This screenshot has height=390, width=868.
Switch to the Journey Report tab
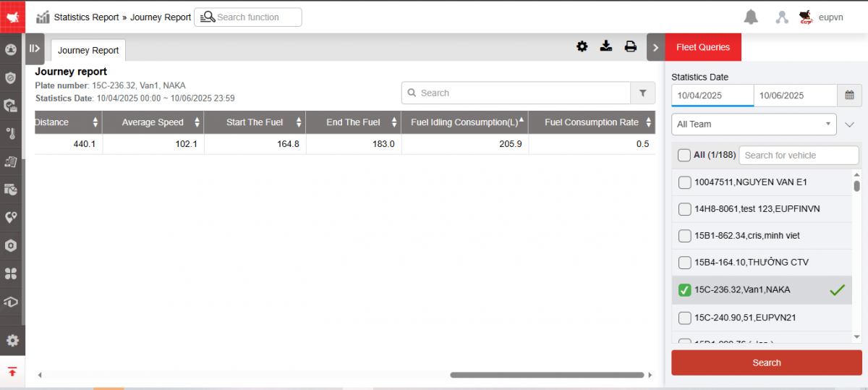coord(88,51)
